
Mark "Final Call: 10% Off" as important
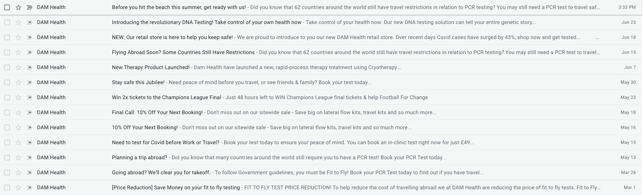click(29, 112)
